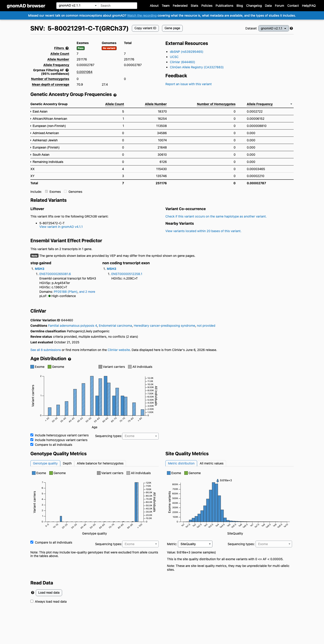Open the Publications menu item
Screen dimensions: 324x644
(x=224, y=6)
